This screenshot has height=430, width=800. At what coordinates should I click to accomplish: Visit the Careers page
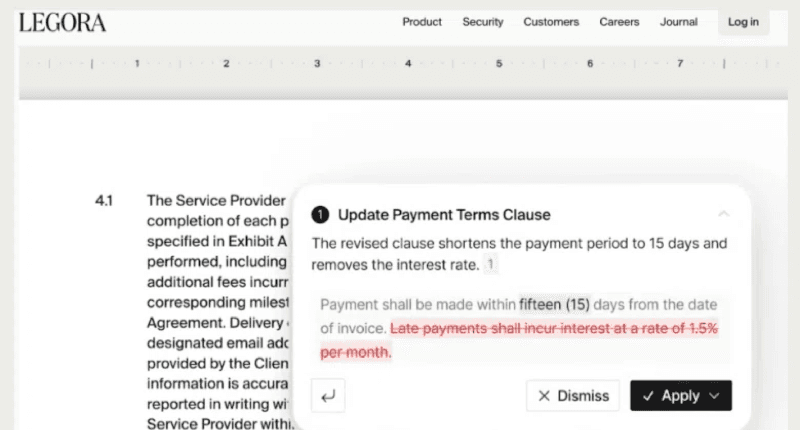pos(619,22)
